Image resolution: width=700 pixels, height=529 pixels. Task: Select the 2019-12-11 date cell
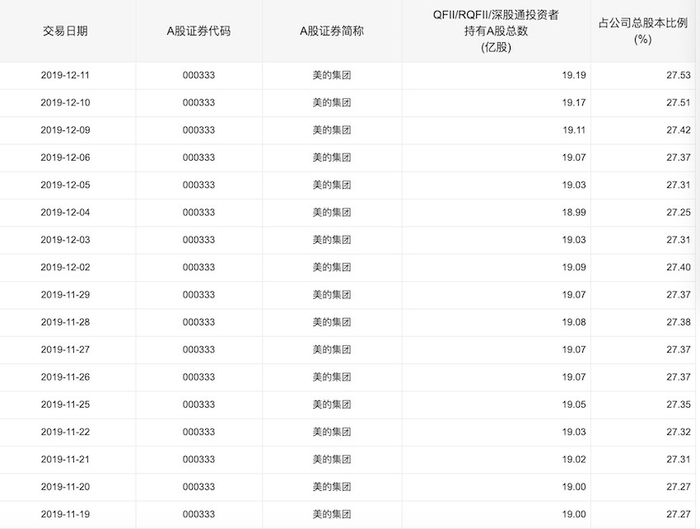[65, 75]
